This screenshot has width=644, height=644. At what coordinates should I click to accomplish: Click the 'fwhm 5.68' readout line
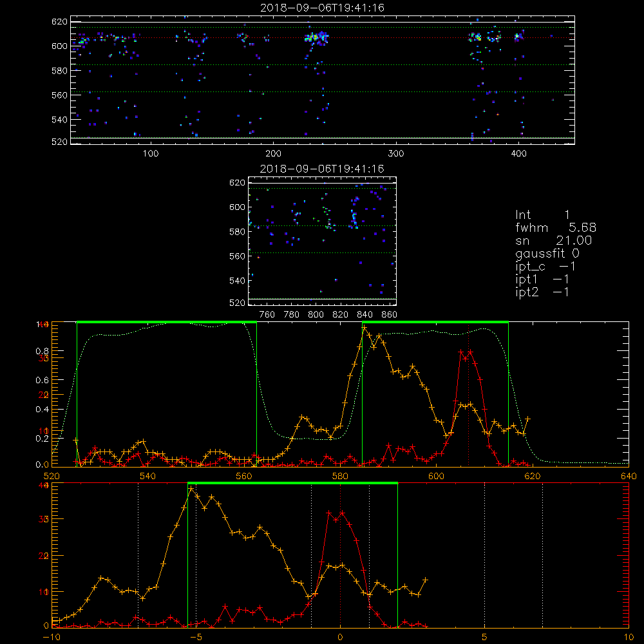pyautogui.click(x=556, y=227)
